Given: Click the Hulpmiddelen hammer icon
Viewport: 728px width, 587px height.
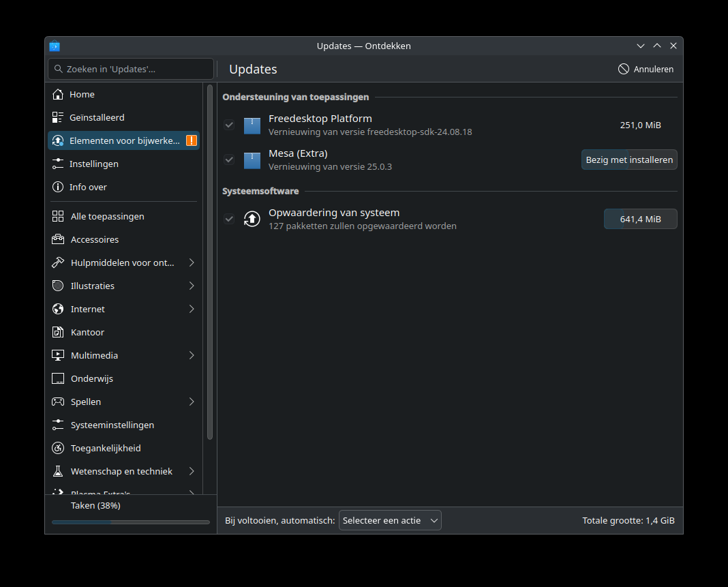Looking at the screenshot, I should [57, 263].
